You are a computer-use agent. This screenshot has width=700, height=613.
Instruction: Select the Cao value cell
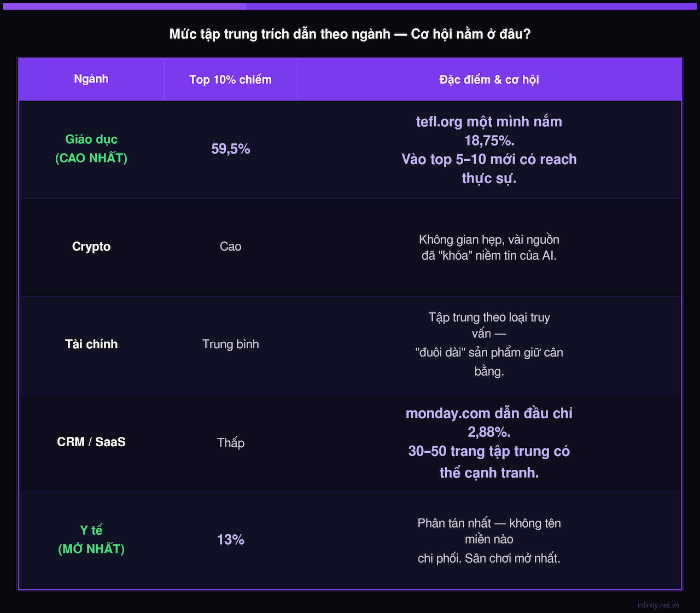tap(230, 247)
